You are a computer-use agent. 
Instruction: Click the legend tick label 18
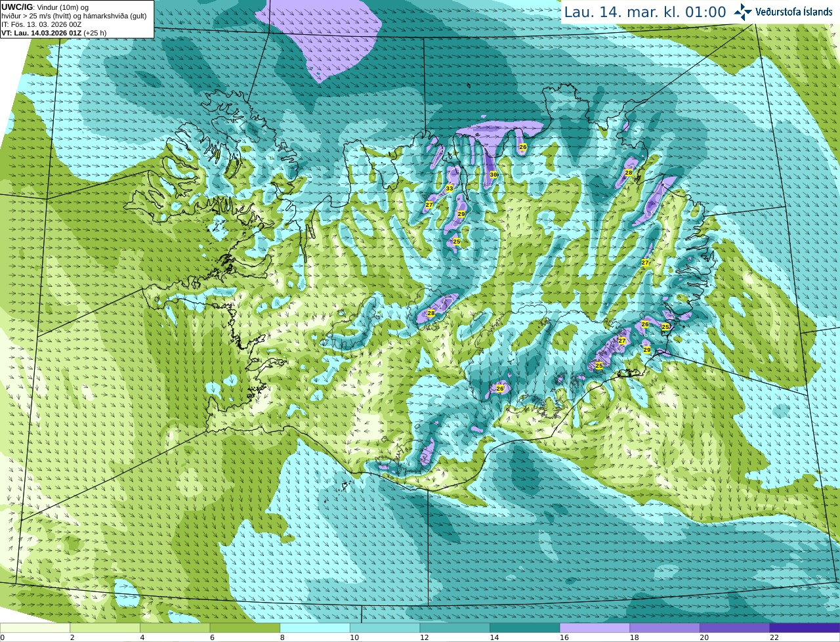634,637
